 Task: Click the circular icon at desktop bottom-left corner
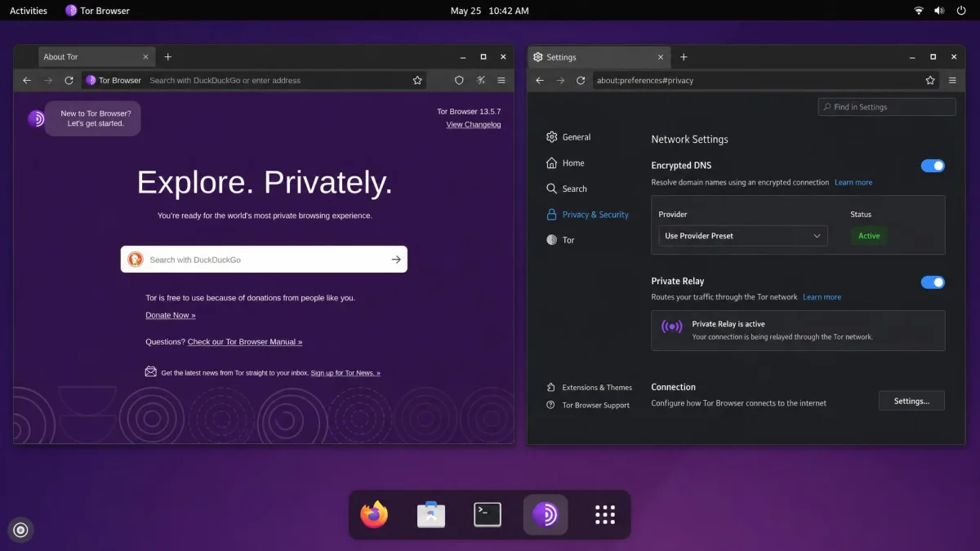[x=21, y=530]
